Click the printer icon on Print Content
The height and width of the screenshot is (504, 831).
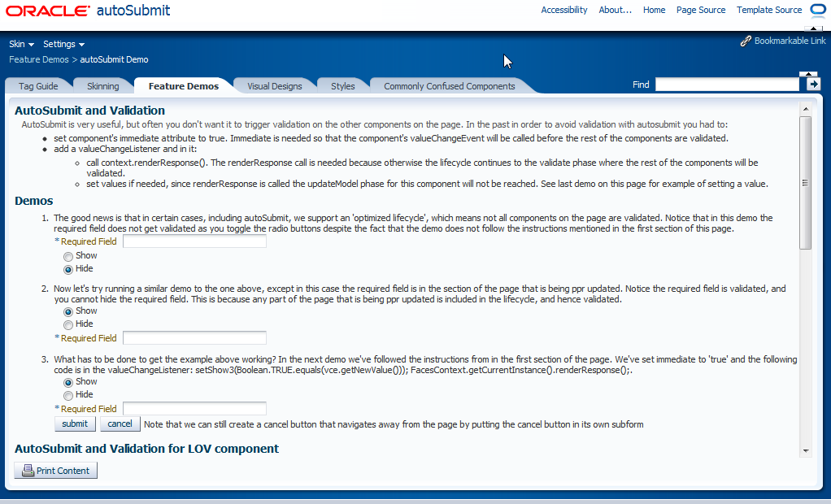pyautogui.click(x=28, y=471)
